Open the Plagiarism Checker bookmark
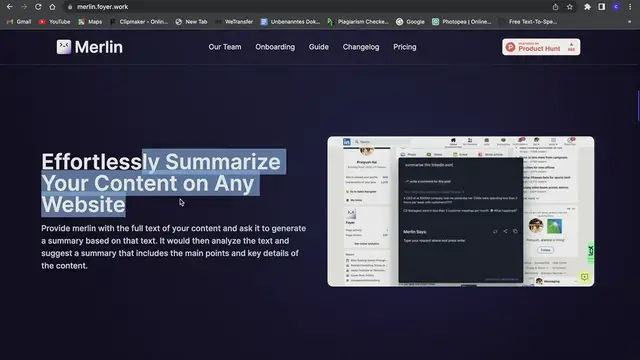640x360 pixels. [358, 22]
